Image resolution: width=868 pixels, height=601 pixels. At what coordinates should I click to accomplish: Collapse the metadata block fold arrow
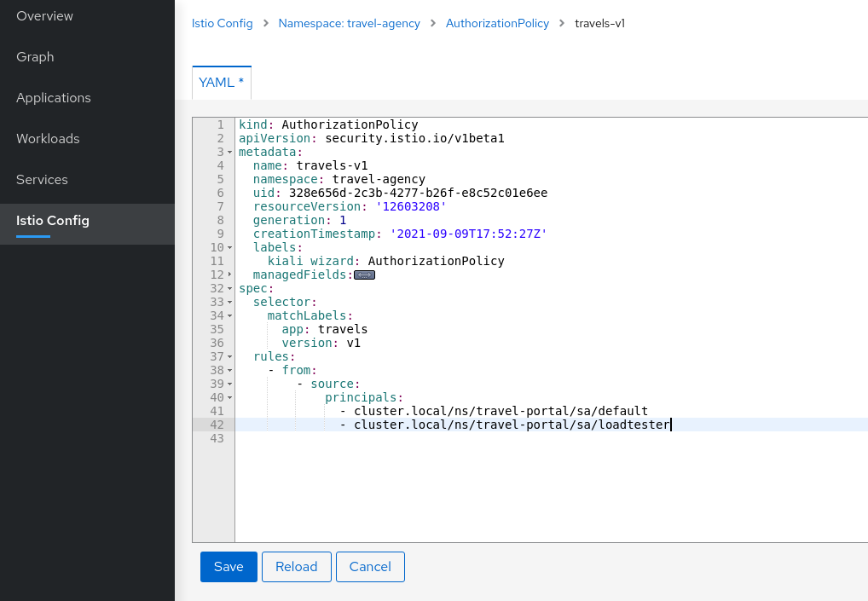coord(230,152)
